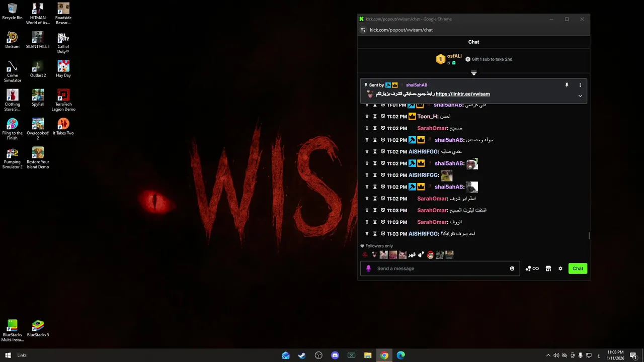Open the Xbox Game Bar taskbar icon

click(352, 355)
